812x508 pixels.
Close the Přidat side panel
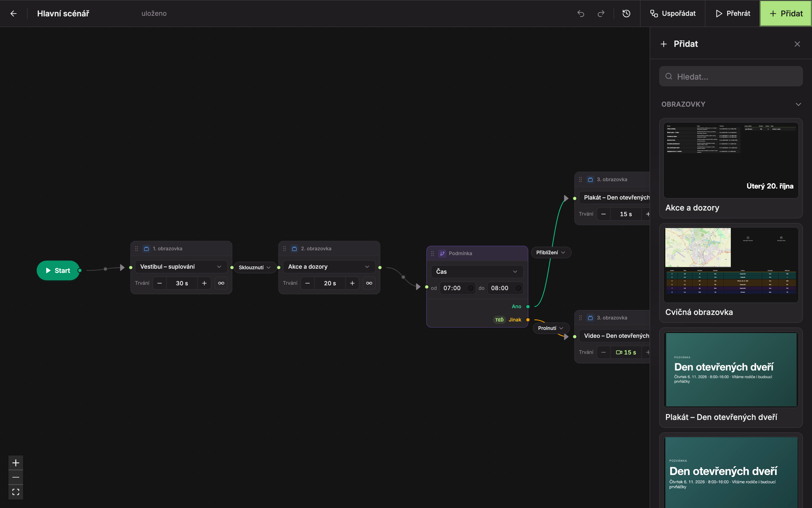(x=797, y=44)
